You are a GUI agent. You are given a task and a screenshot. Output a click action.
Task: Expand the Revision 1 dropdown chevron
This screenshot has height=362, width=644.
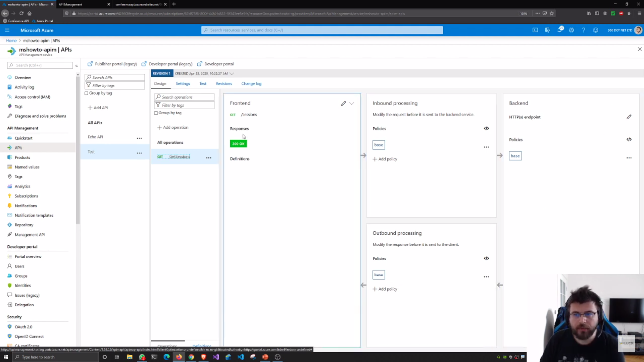pyautogui.click(x=232, y=74)
